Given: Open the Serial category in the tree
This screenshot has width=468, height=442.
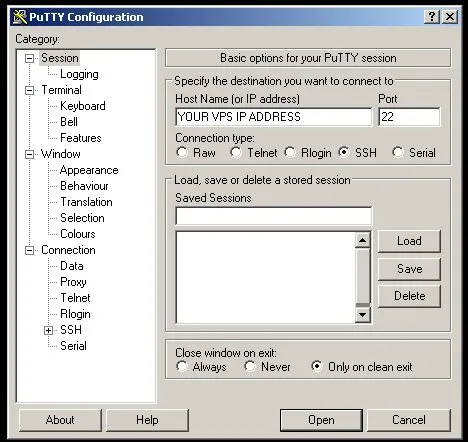Looking at the screenshot, I should (73, 346).
